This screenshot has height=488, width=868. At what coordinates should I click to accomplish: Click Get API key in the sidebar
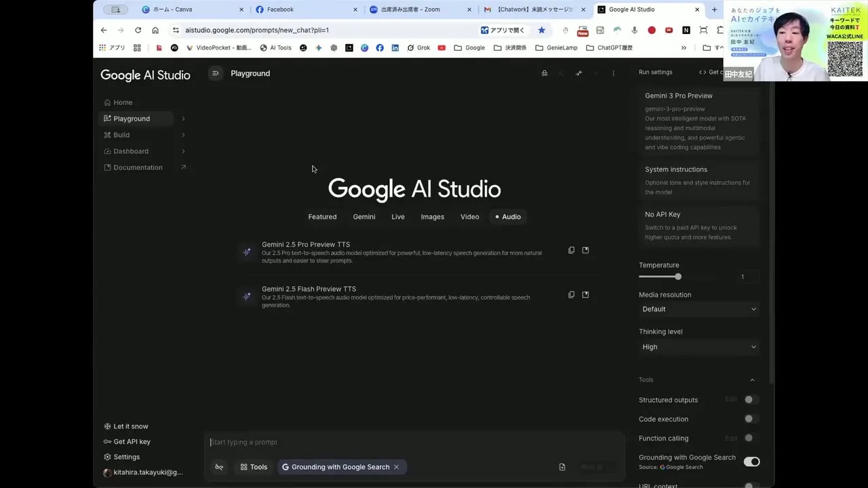[x=132, y=441]
